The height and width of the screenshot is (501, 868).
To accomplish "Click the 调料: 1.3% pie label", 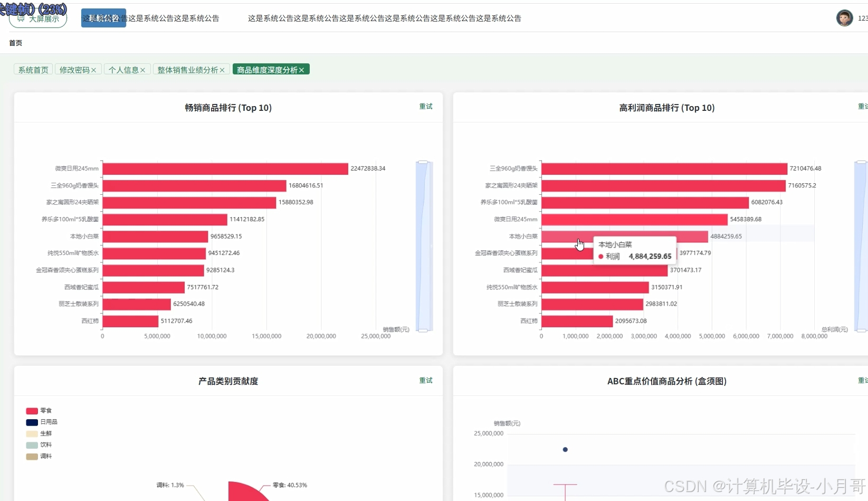I will click(x=170, y=485).
